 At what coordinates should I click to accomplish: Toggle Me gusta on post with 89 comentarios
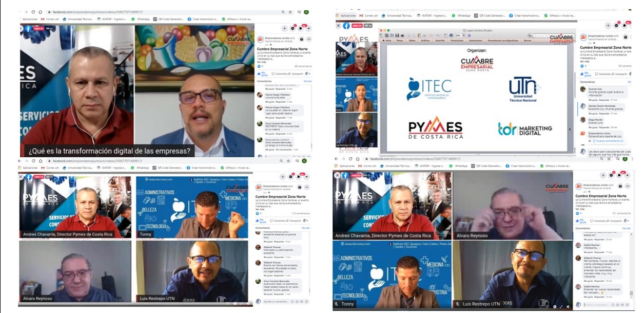click(262, 73)
